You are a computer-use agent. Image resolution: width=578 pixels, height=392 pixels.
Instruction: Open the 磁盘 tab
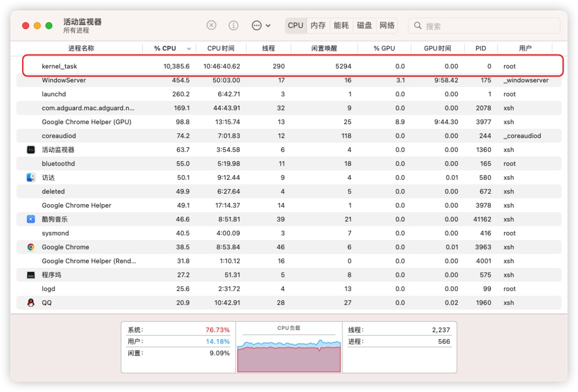[364, 26]
